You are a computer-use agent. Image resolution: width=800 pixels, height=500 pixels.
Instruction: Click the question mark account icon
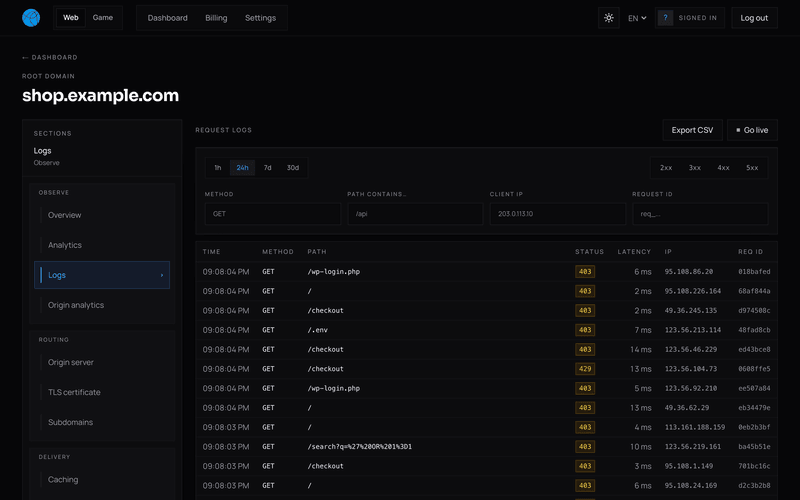[x=665, y=18]
